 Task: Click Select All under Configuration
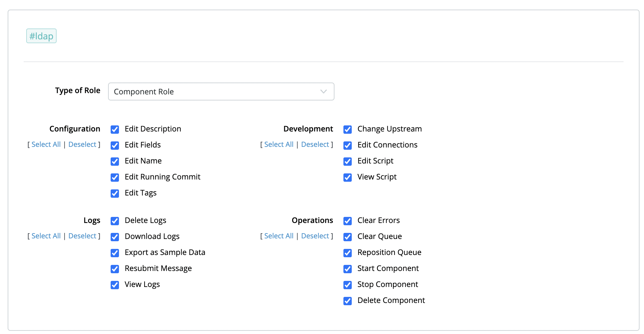46,145
